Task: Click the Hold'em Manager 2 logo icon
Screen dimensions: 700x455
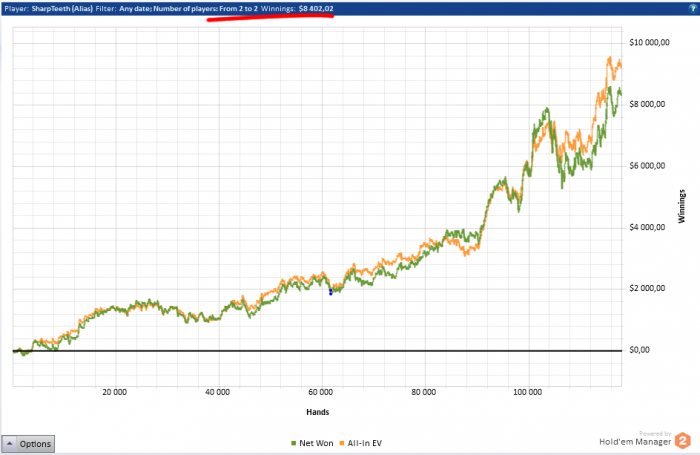Action: click(683, 441)
